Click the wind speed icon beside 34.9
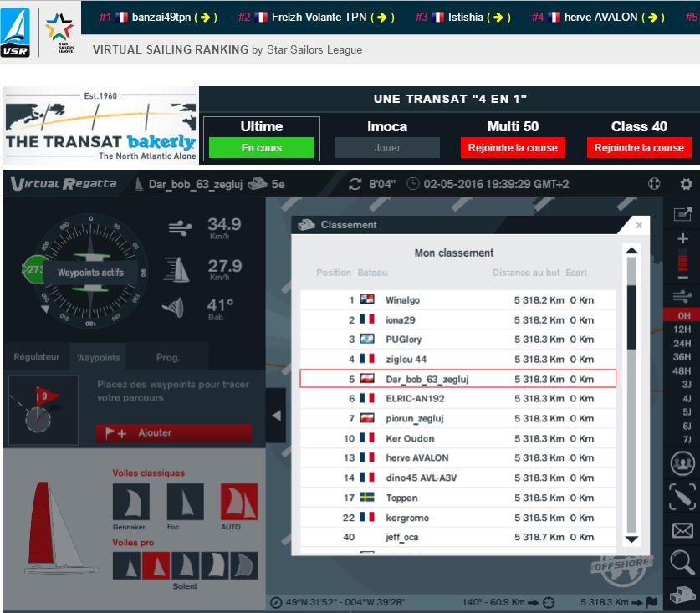Image resolution: width=700 pixels, height=613 pixels. click(180, 228)
